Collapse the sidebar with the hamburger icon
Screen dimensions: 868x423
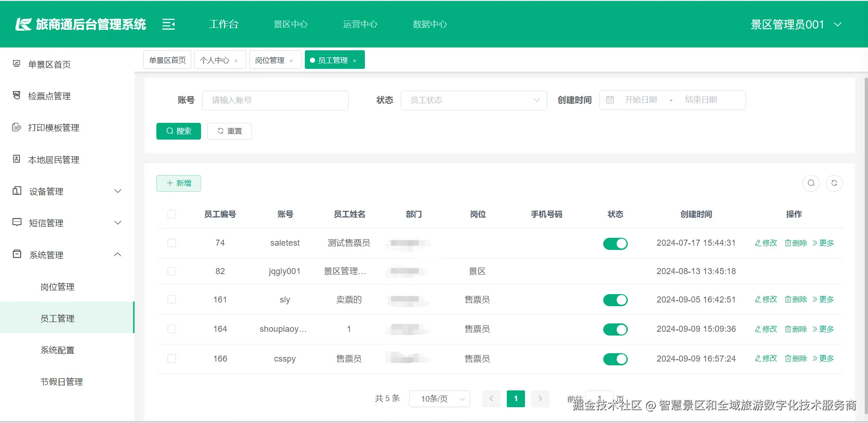[168, 24]
